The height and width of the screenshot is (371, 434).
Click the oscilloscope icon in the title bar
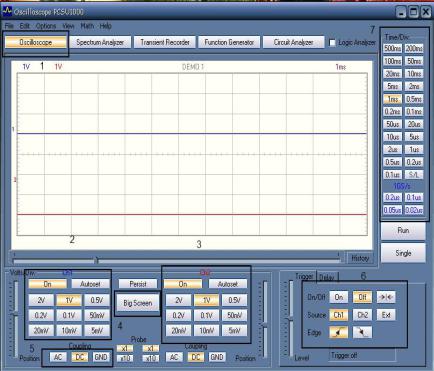tap(7, 12)
